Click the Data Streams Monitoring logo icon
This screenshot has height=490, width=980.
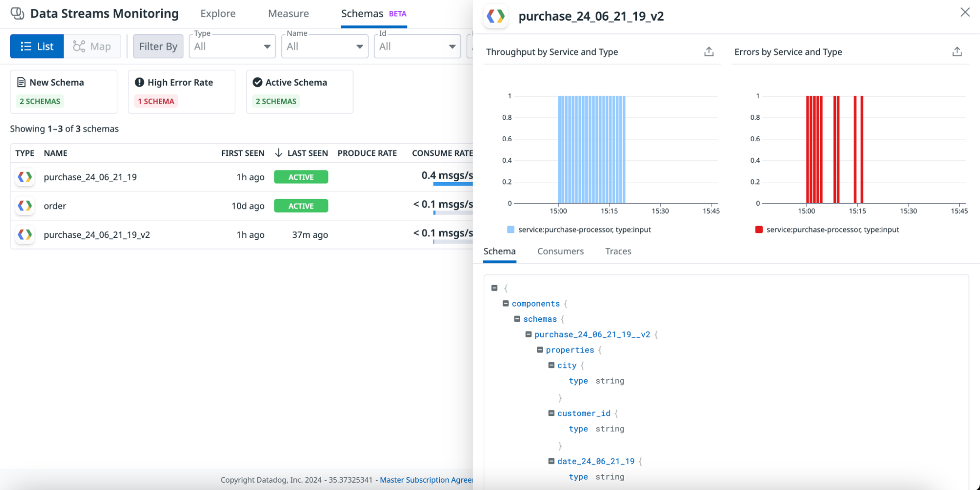coord(17,13)
